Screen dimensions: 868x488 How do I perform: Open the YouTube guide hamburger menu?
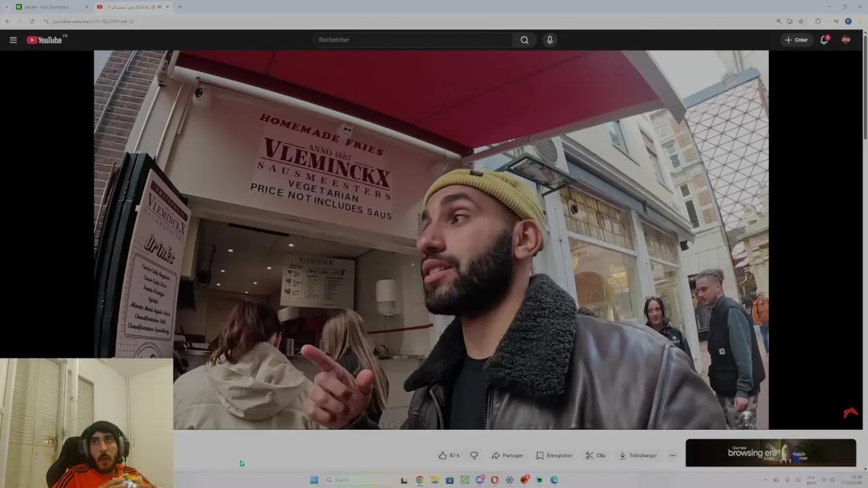click(x=13, y=40)
